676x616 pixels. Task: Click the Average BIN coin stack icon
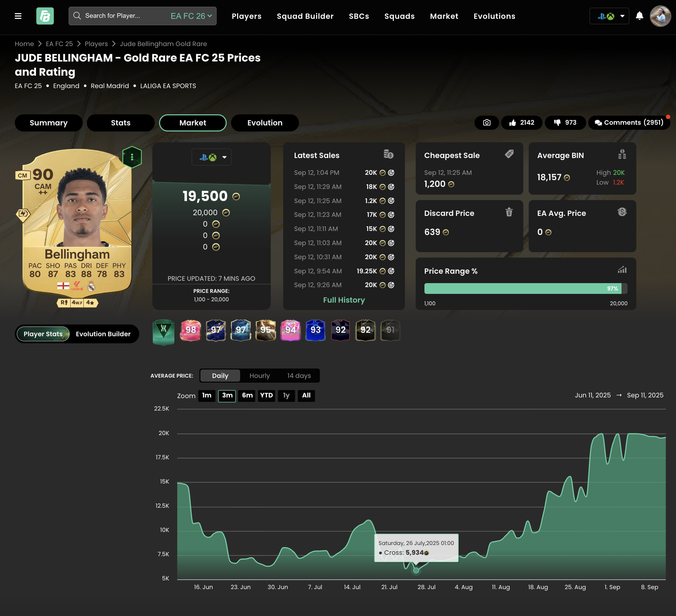[622, 154]
